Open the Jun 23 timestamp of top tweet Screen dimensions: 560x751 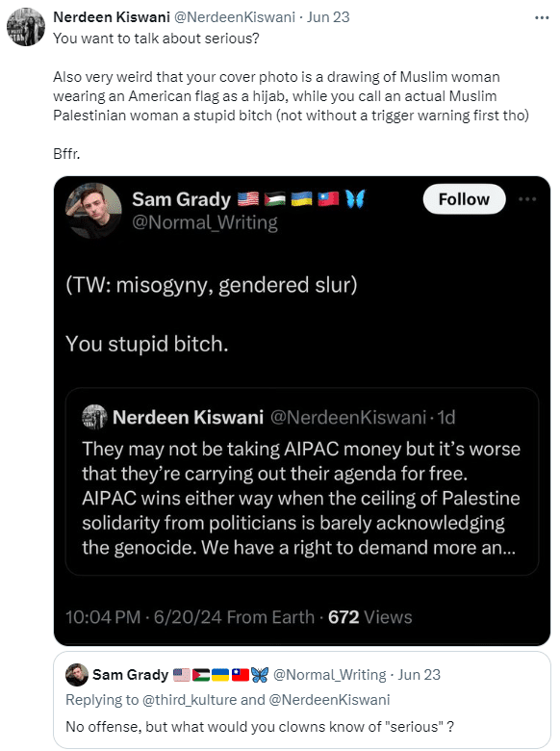click(x=328, y=17)
